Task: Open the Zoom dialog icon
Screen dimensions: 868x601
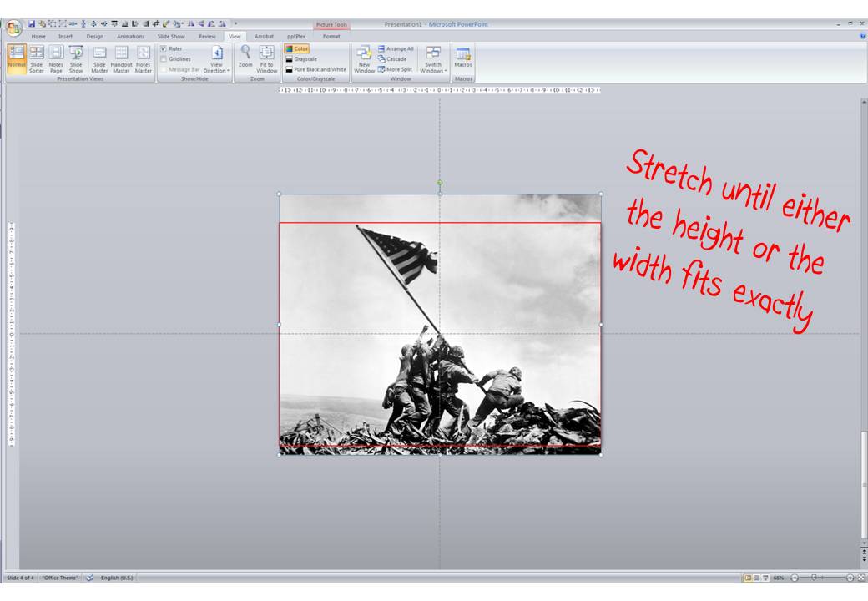Action: click(244, 58)
